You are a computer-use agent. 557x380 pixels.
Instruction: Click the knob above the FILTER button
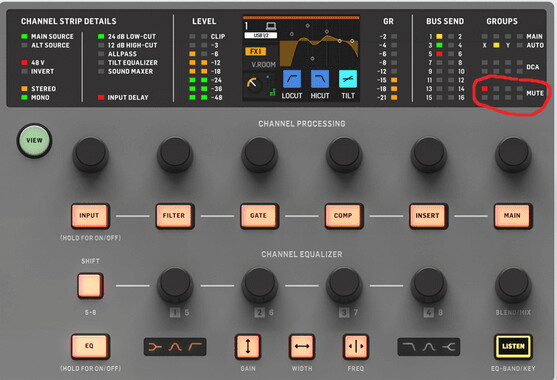[x=175, y=154]
